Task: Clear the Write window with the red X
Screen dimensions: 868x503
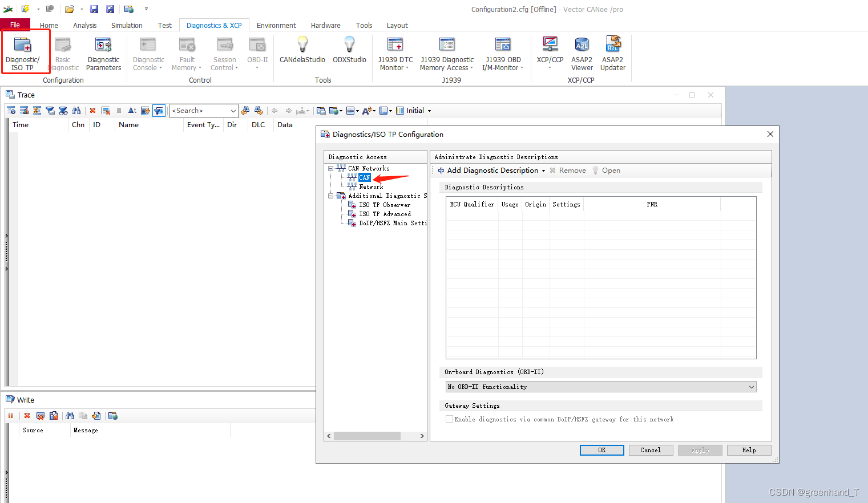Action: coord(27,416)
